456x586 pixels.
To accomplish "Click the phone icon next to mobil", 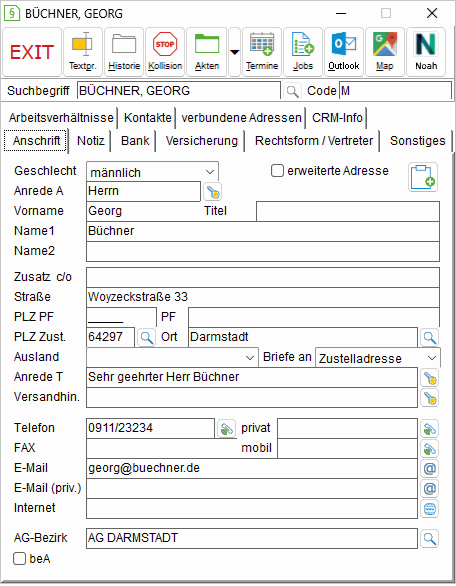I will coord(429,448).
